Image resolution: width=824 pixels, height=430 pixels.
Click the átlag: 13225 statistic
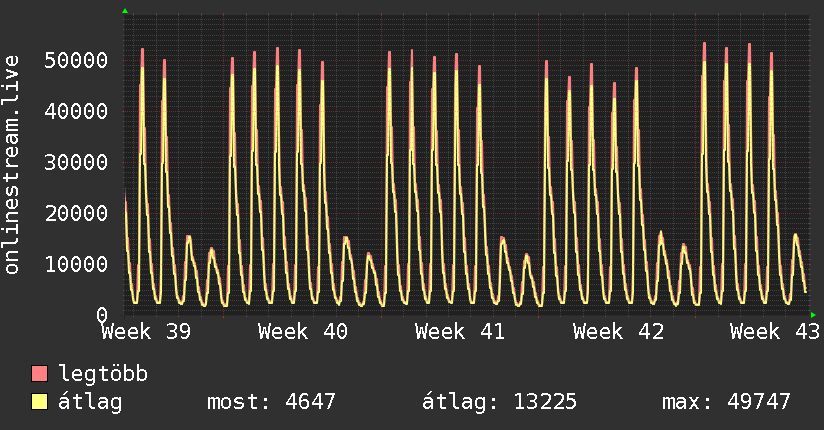point(499,402)
